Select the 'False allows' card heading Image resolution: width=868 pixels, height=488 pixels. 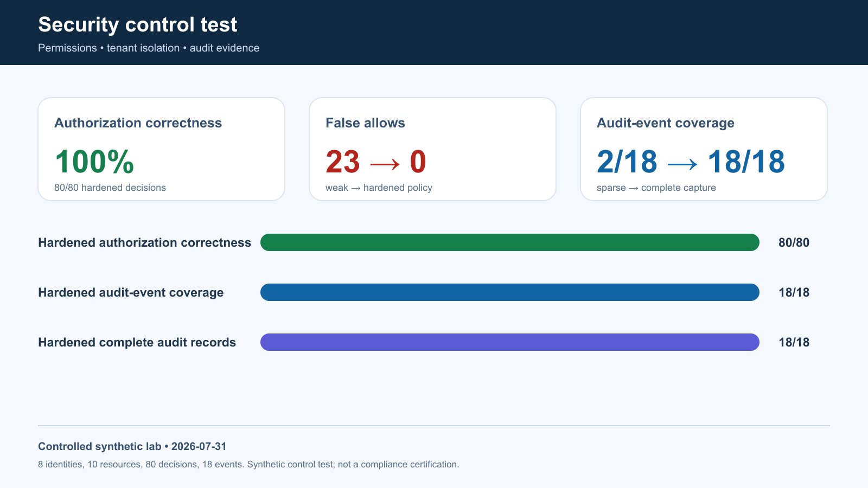(365, 123)
